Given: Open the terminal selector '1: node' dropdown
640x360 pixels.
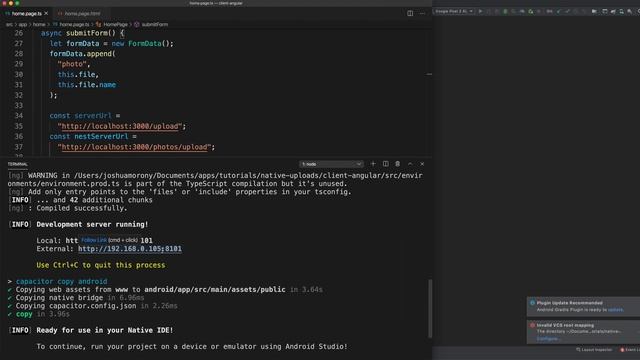Looking at the screenshot, I should click(x=331, y=164).
